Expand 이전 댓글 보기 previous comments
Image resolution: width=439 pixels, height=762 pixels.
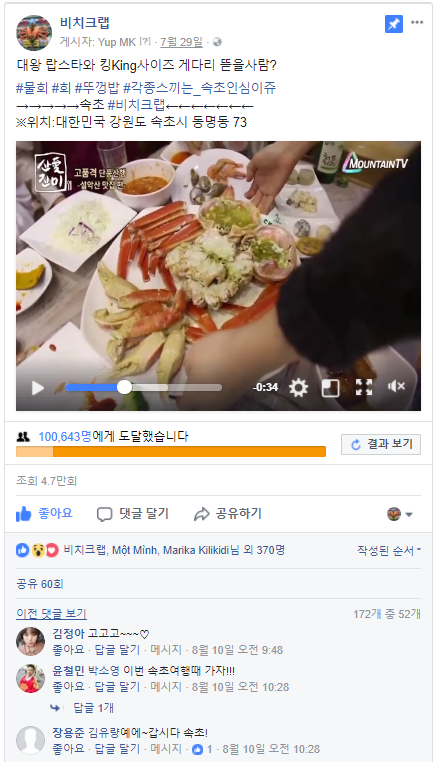tap(51, 613)
